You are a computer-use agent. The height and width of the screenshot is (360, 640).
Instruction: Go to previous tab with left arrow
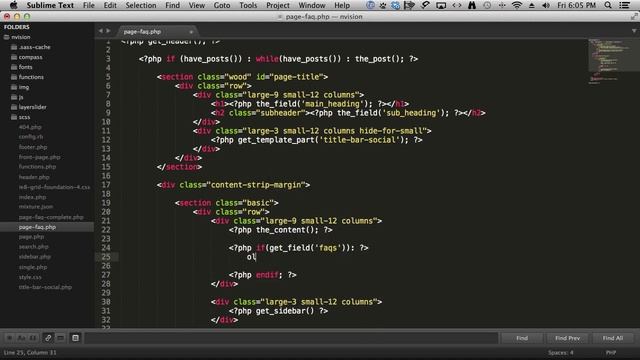100,31
